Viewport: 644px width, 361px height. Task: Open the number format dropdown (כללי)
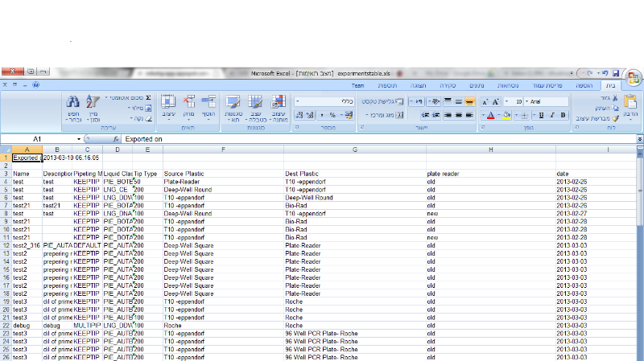298,101
